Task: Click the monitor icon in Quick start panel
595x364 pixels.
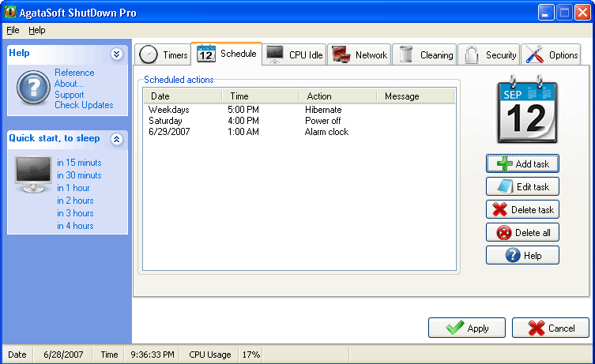Action: [x=33, y=174]
